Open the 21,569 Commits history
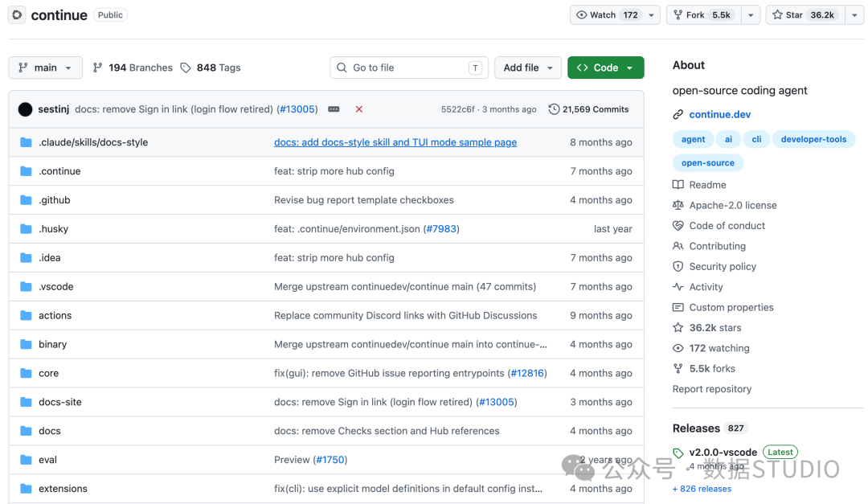This screenshot has width=868, height=504. [x=588, y=109]
